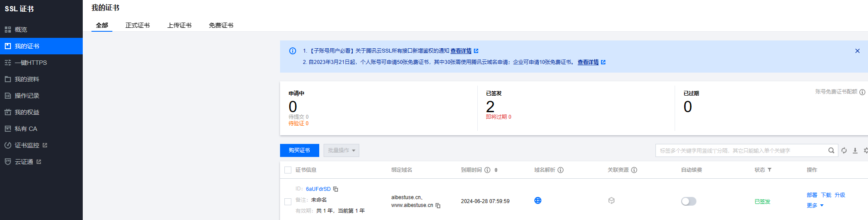Click the 下载 action link
This screenshot has height=220, width=868.
click(x=826, y=195)
